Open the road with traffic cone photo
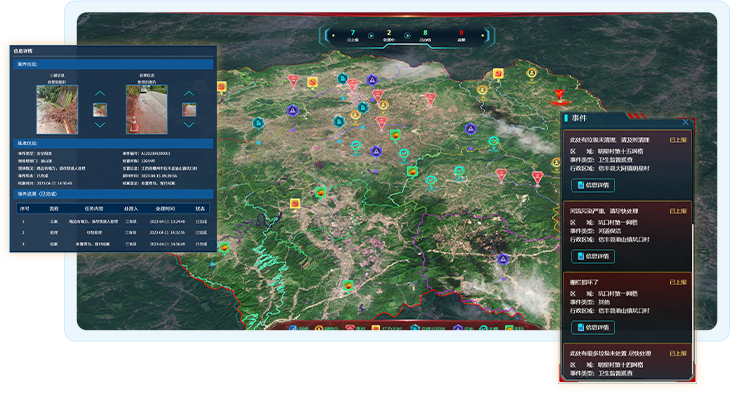This screenshot has width=730, height=393. coord(147,109)
